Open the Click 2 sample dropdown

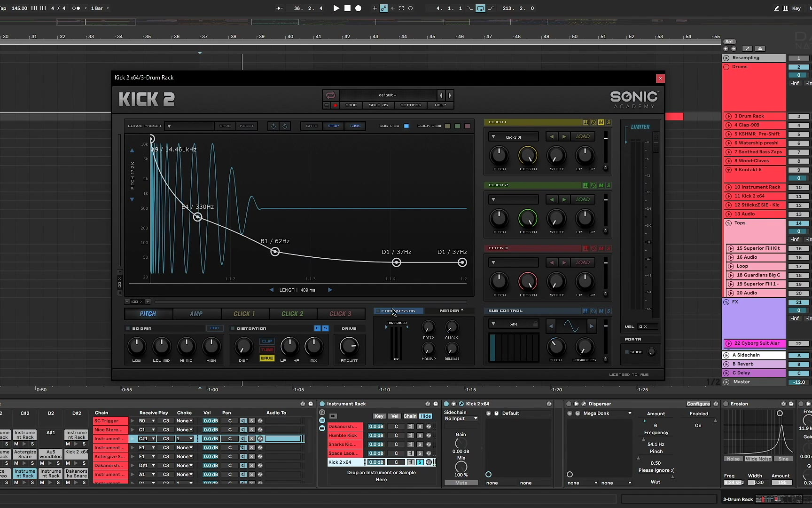514,199
